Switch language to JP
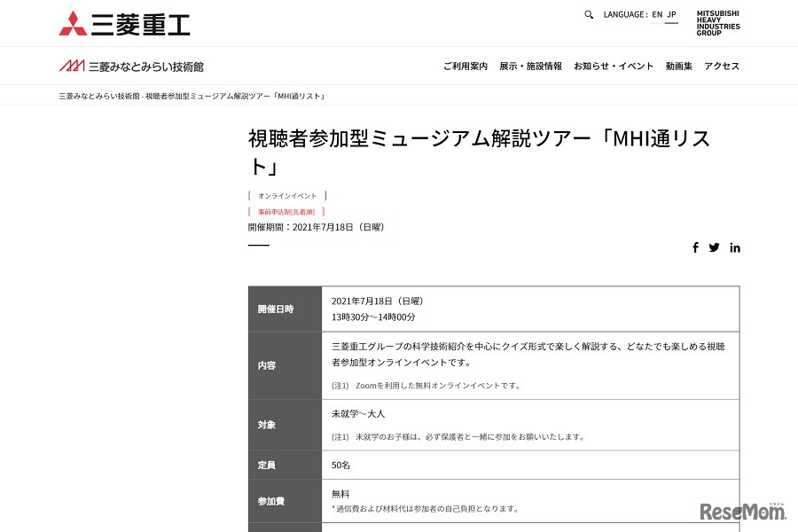Screen dimensions: 798x532 (x=672, y=15)
